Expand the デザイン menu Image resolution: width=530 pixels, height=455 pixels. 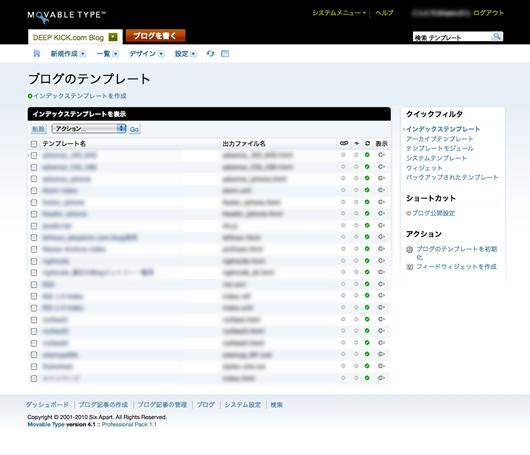(x=147, y=54)
